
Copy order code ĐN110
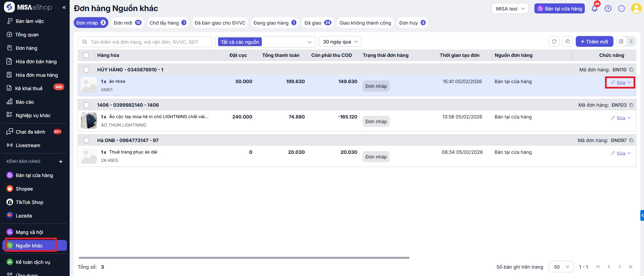point(631,70)
